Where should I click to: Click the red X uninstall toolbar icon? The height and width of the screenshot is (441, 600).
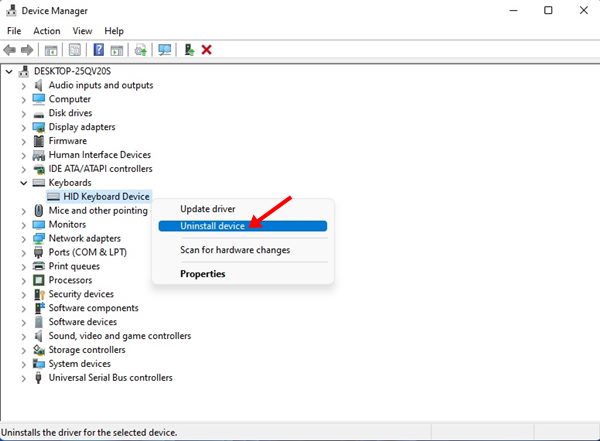pyautogui.click(x=206, y=50)
